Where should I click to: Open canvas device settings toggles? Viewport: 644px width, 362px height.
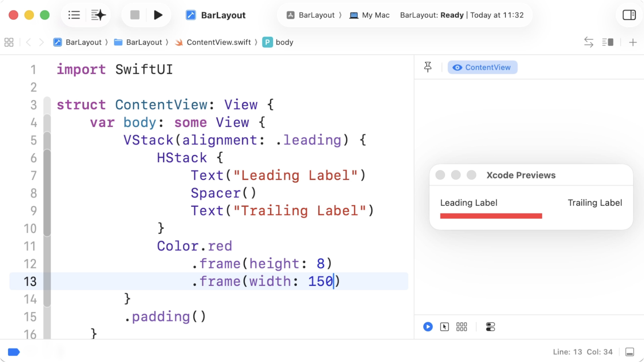click(490, 326)
